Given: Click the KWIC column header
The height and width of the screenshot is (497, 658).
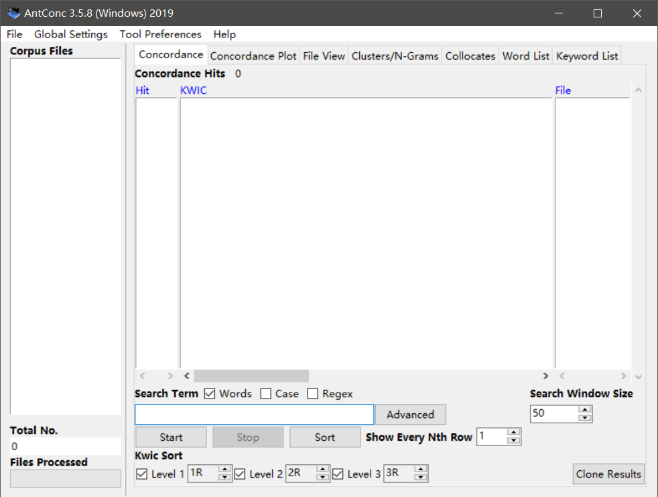Looking at the screenshot, I should tap(193, 90).
